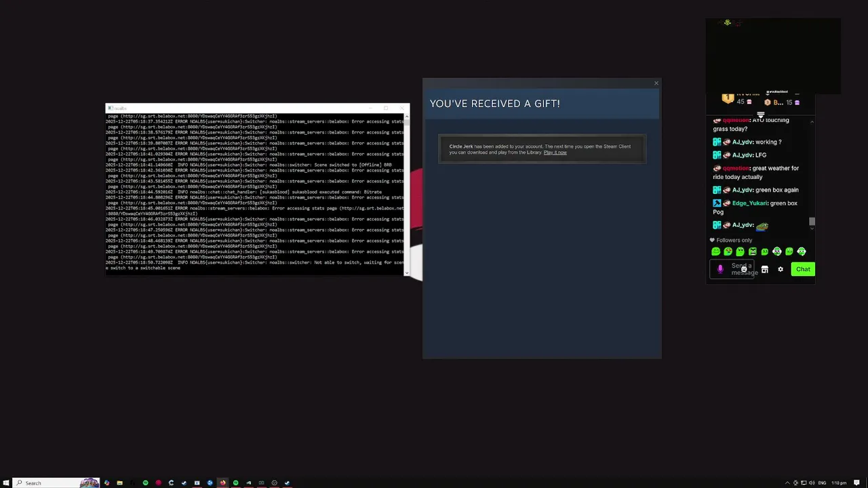
Task: Open File Explorer from the taskbar
Action: click(x=119, y=483)
